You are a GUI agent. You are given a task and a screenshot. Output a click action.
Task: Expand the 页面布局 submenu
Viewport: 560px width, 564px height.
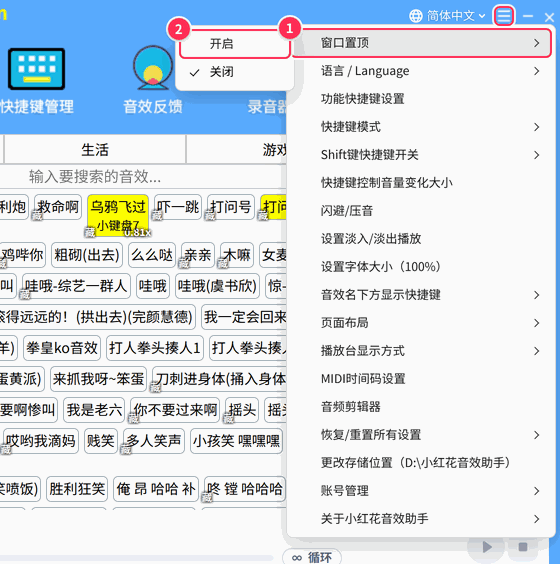(422, 323)
